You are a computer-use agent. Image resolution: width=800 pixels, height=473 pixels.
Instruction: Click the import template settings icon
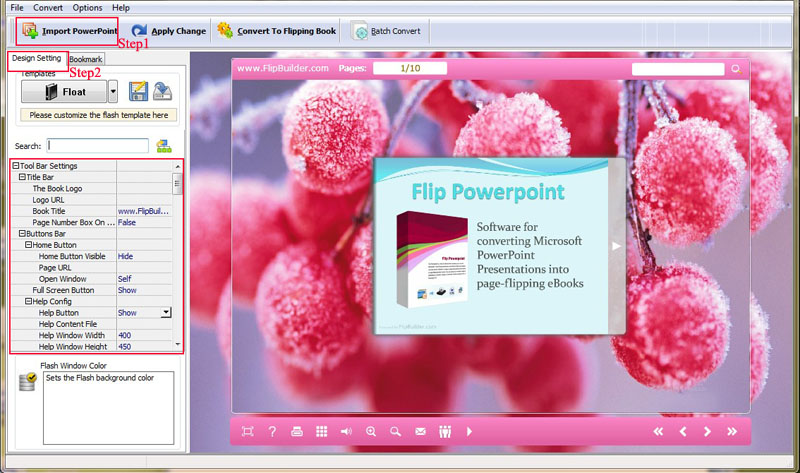point(162,91)
